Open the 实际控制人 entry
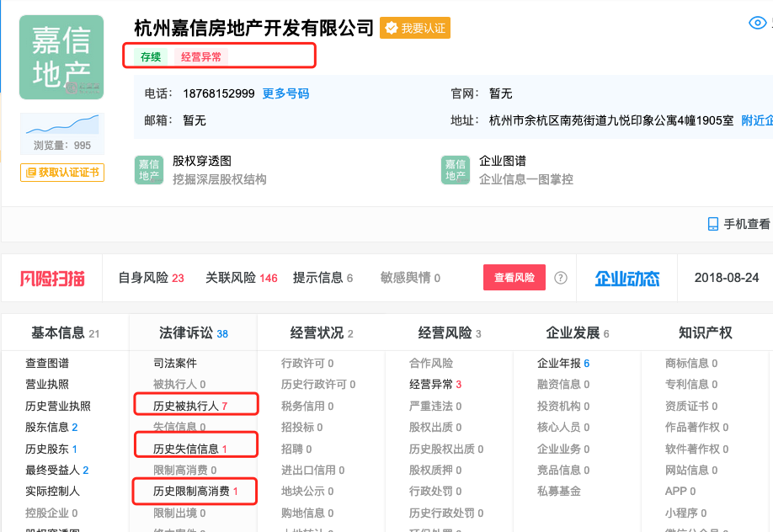The image size is (773, 532). pos(53,492)
